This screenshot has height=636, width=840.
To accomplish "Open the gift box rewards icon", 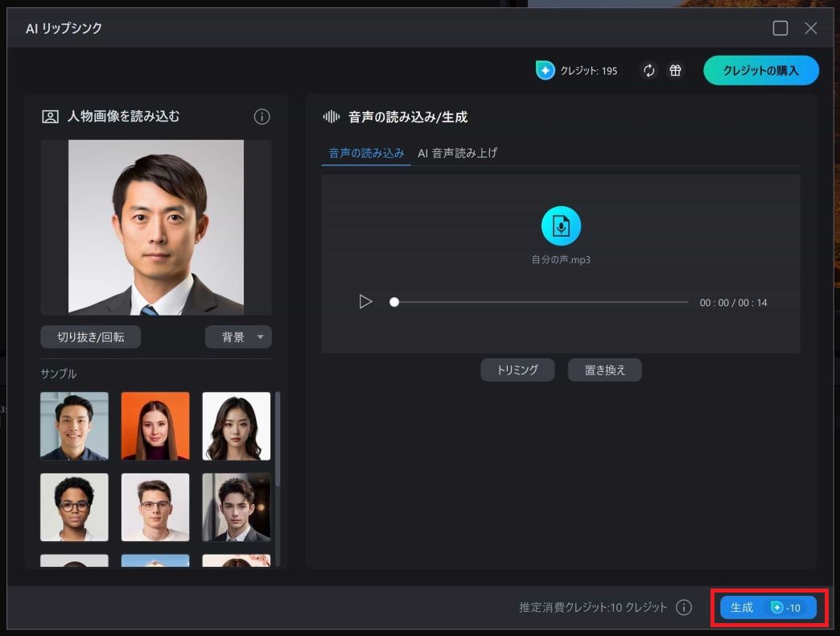I will pos(675,70).
